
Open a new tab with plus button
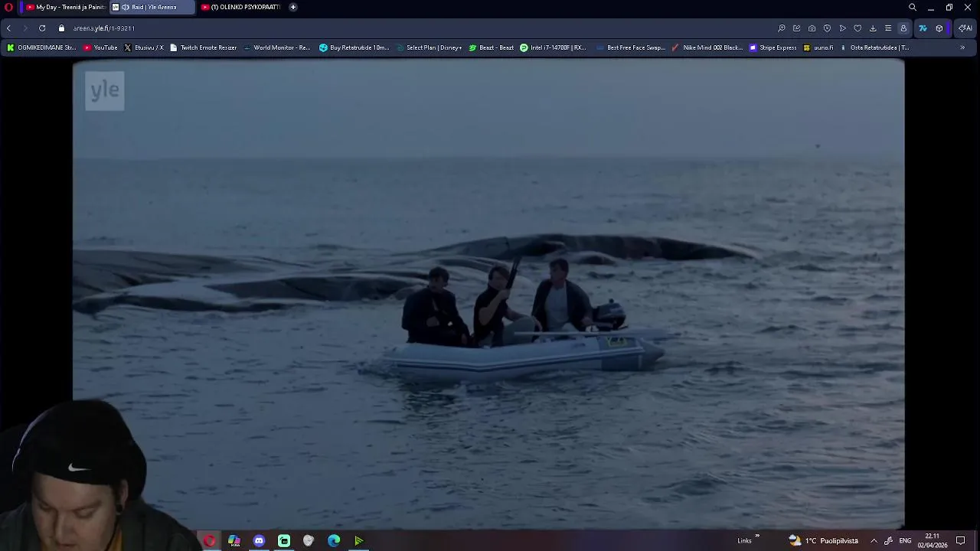click(x=292, y=7)
